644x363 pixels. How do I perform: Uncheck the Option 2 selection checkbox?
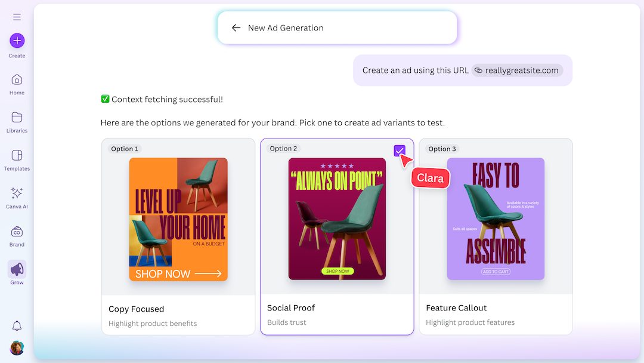tap(400, 150)
